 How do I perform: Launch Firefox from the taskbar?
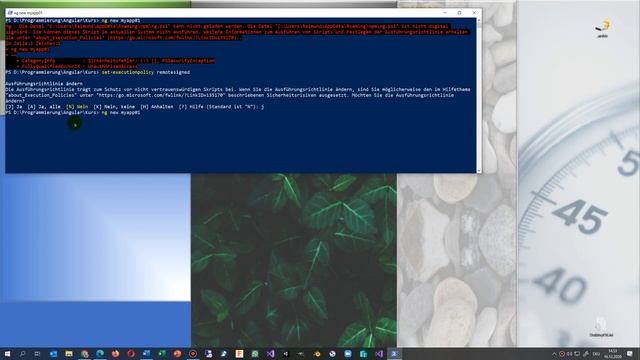tap(116, 353)
